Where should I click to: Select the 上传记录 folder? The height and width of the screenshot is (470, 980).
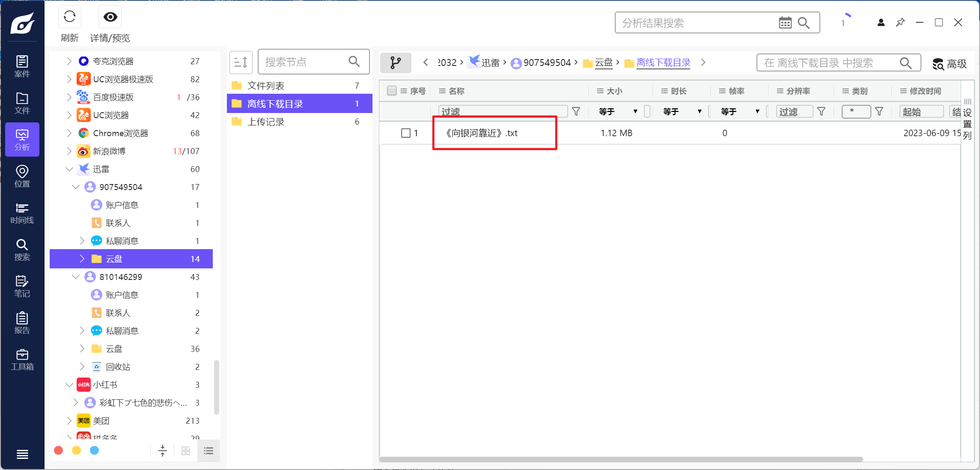click(299, 122)
